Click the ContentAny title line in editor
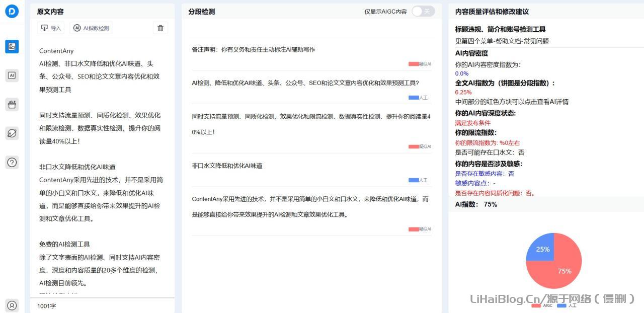Image resolution: width=644 pixels, height=313 pixels. tap(56, 51)
